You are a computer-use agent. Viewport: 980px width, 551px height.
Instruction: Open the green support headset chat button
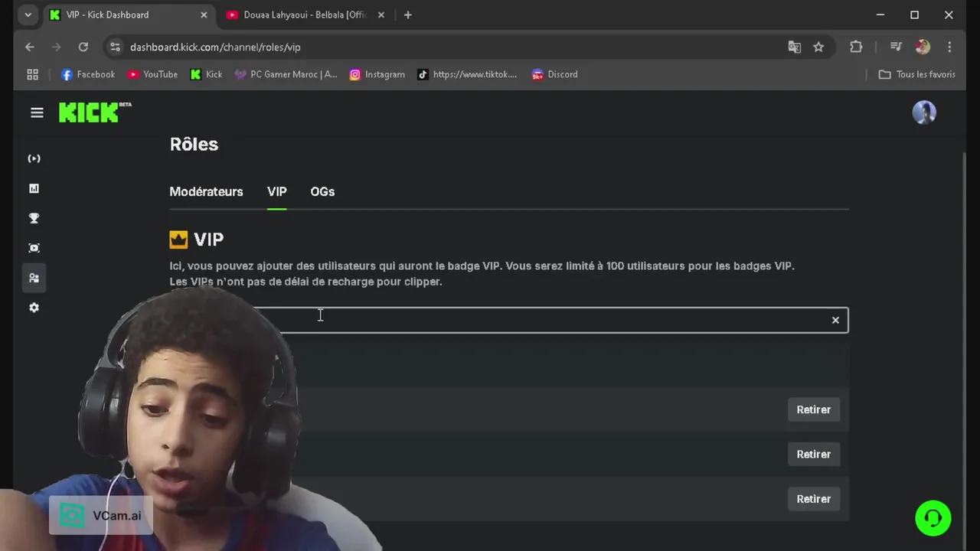pos(933,518)
